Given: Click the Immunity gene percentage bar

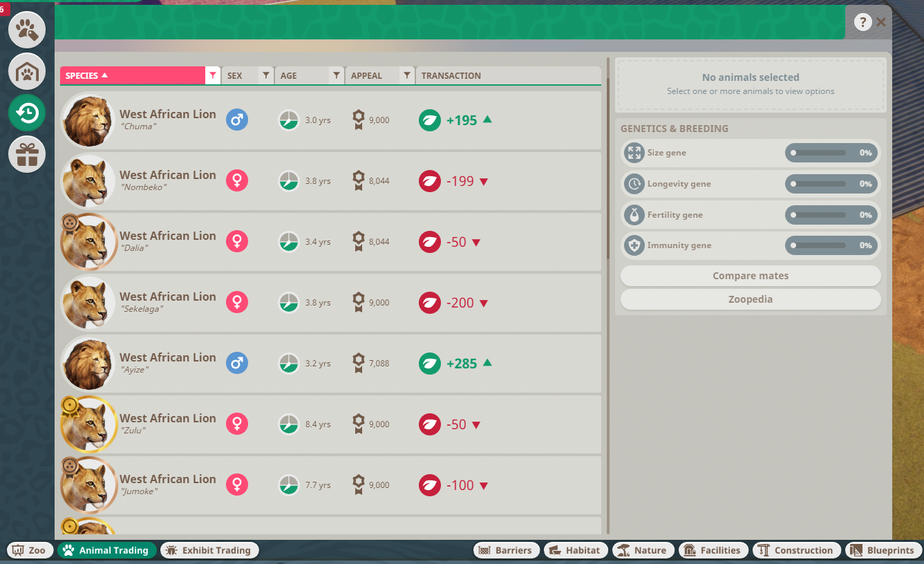Looking at the screenshot, I should pyautogui.click(x=831, y=245).
